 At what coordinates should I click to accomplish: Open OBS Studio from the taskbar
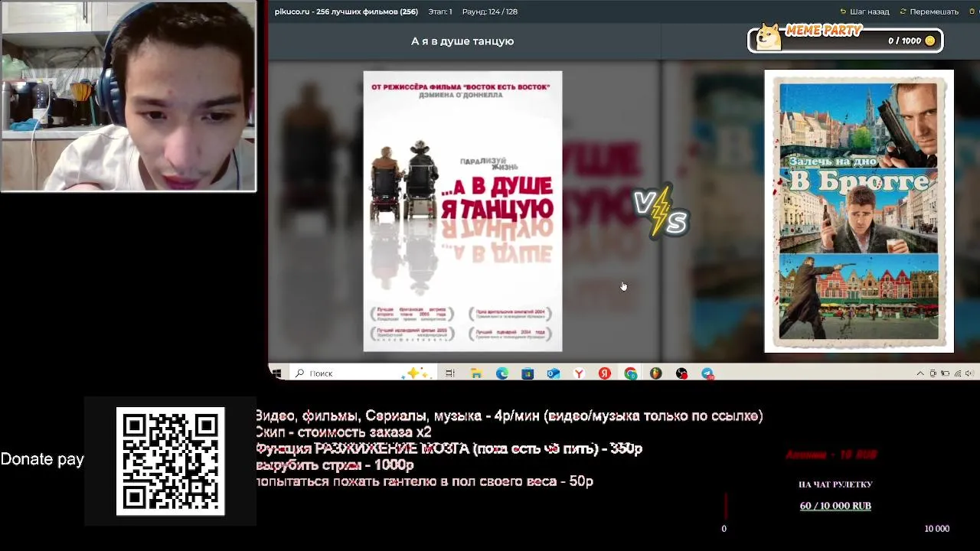[x=681, y=373]
